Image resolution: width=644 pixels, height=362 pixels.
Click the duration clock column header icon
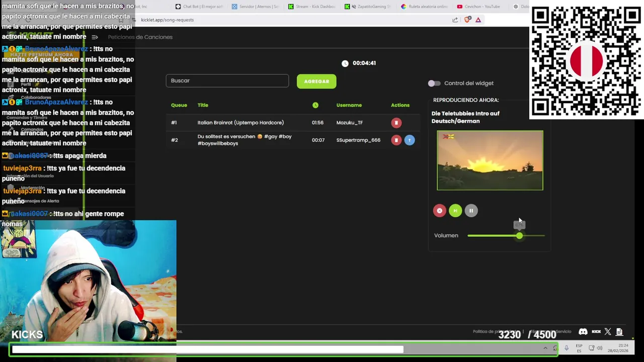click(315, 105)
